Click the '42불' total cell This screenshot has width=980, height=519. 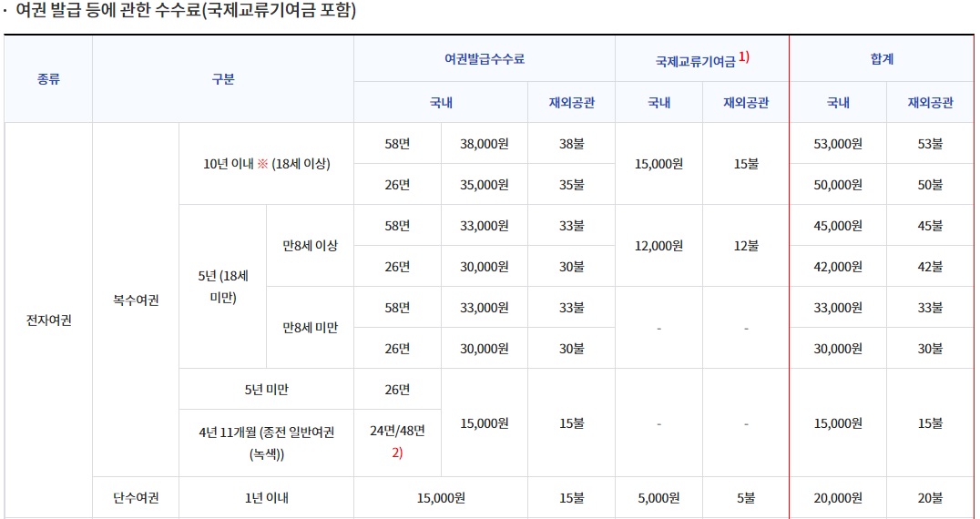930,266
